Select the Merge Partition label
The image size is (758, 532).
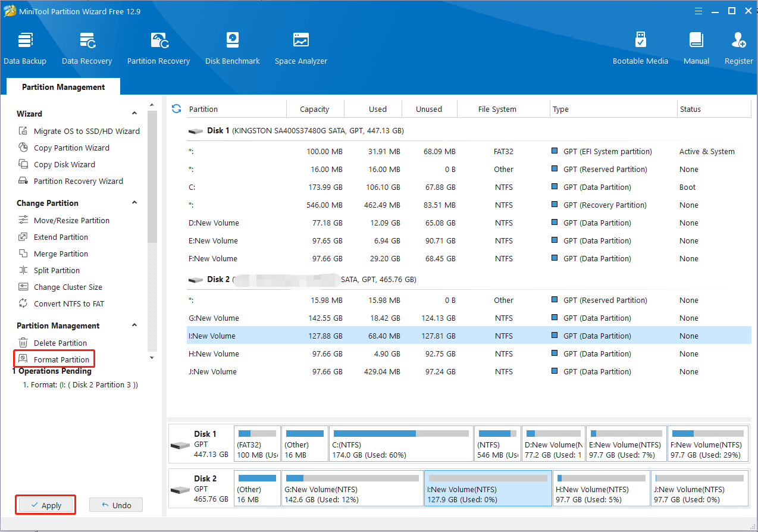coord(61,254)
